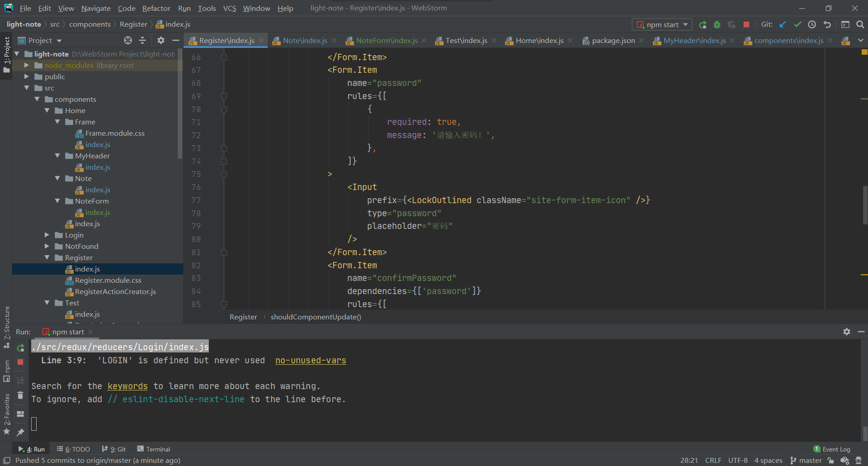Image resolution: width=868 pixels, height=466 pixels.
Task: Open the 9: Git tool window
Action: (x=114, y=449)
